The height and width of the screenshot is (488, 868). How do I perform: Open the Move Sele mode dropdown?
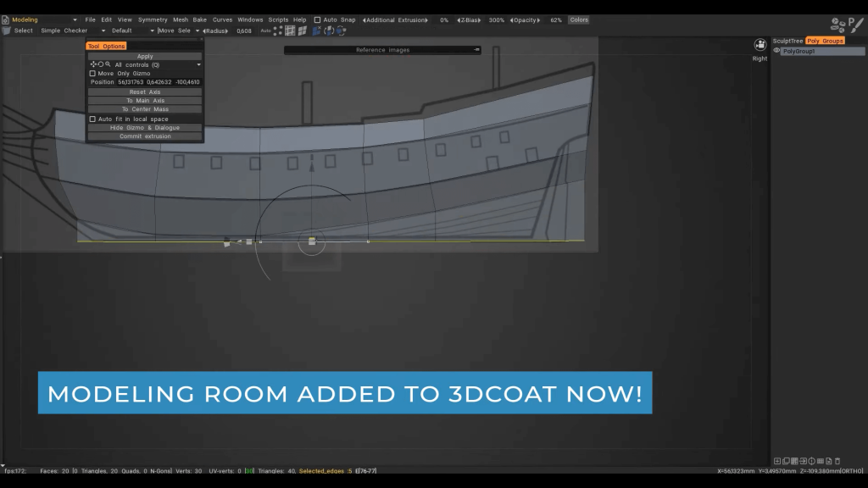[197, 31]
